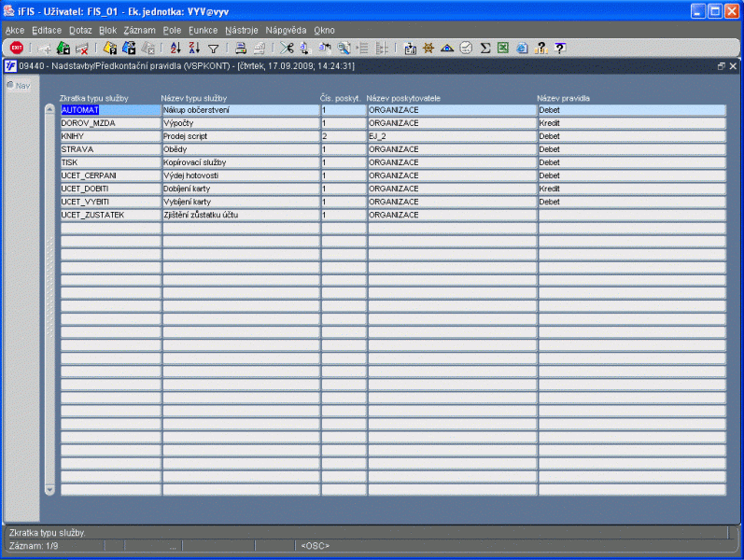This screenshot has width=744, height=560.
Task: Click the blue execute query icon
Action: (129, 48)
